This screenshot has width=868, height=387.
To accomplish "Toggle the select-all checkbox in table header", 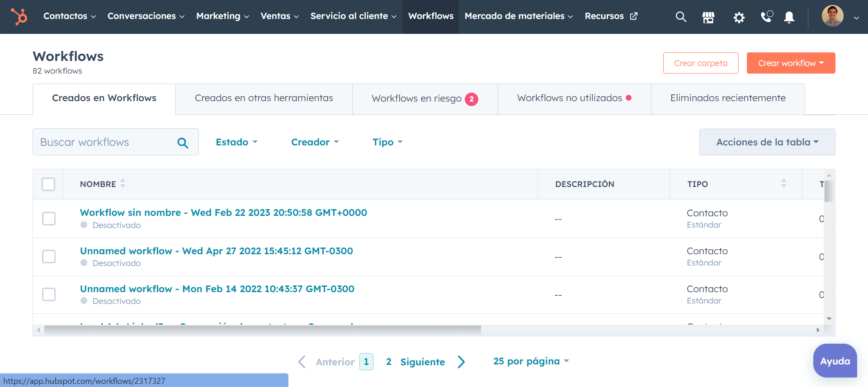I will (48, 184).
